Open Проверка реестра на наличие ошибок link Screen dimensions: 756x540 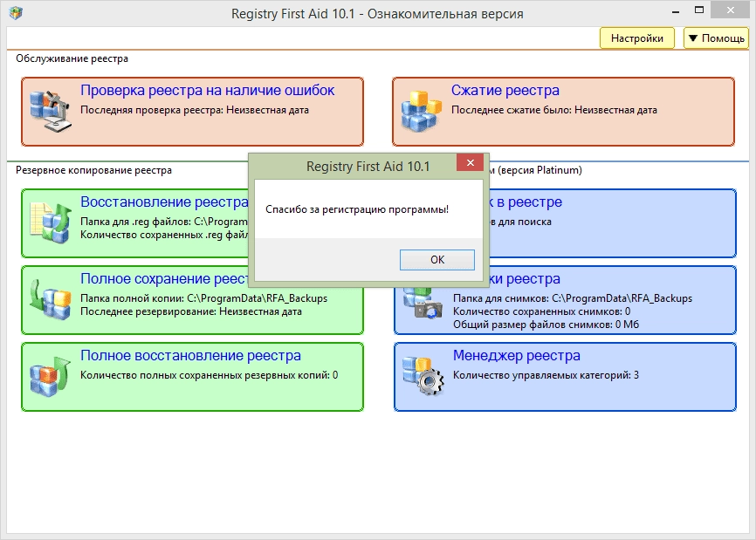[x=207, y=90]
